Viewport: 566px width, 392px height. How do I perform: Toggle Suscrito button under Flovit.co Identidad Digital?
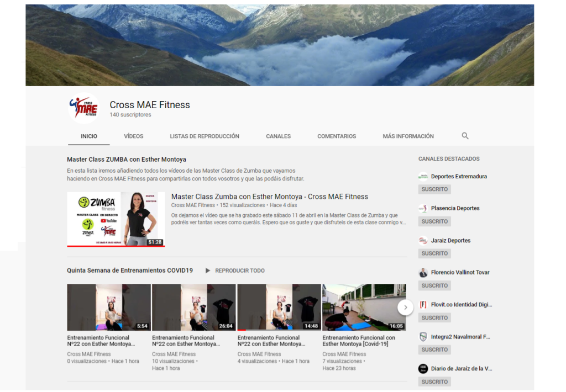[434, 317]
